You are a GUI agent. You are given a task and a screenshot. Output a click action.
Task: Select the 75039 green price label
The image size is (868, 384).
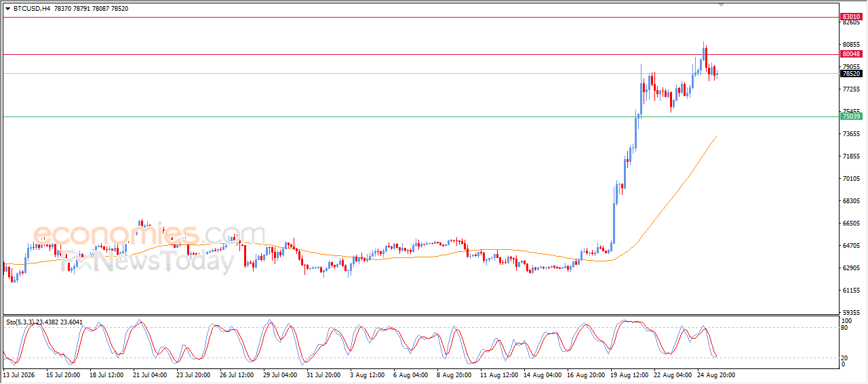[851, 116]
